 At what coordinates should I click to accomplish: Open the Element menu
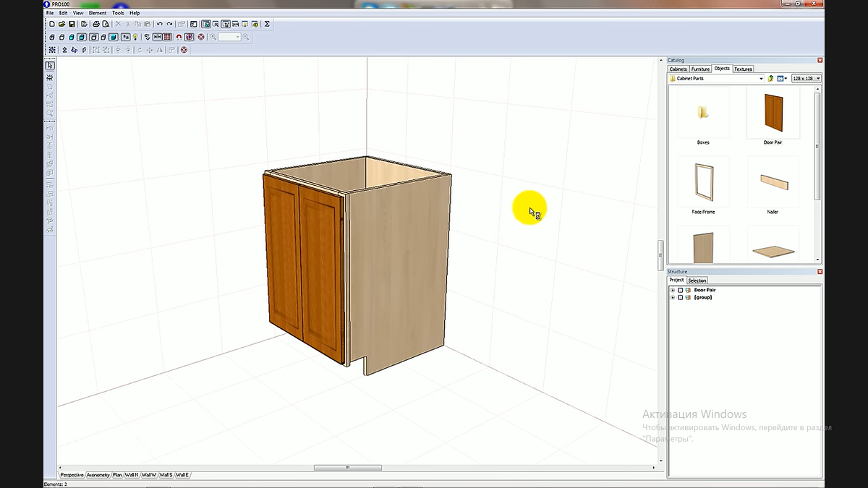tap(98, 13)
